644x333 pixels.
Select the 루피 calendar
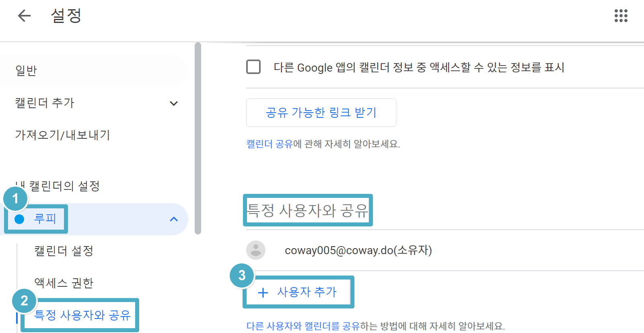45,219
